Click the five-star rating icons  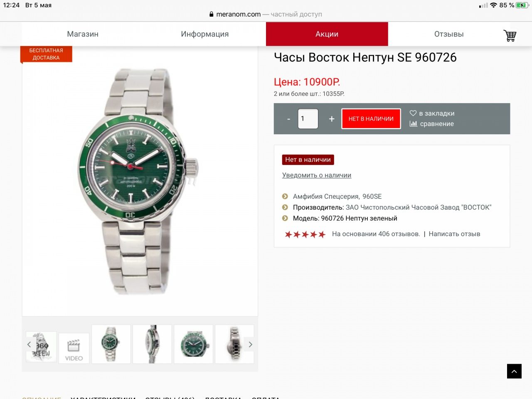point(305,234)
